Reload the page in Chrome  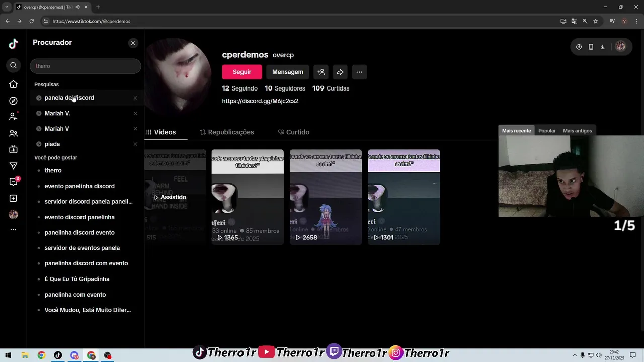(31, 21)
